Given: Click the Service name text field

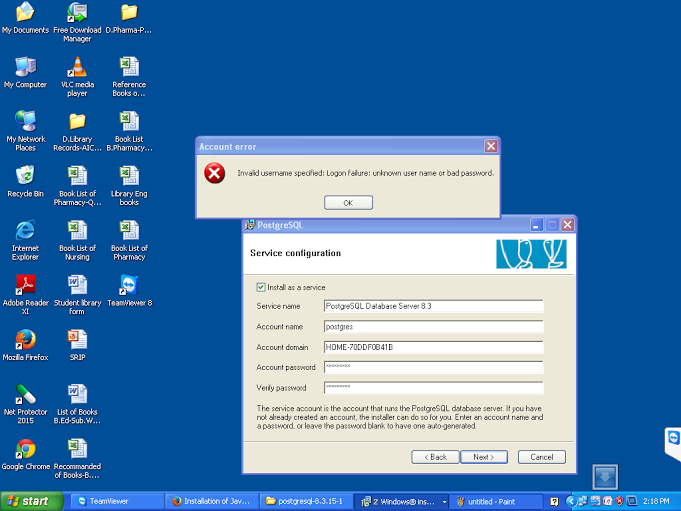Looking at the screenshot, I should point(433,306).
